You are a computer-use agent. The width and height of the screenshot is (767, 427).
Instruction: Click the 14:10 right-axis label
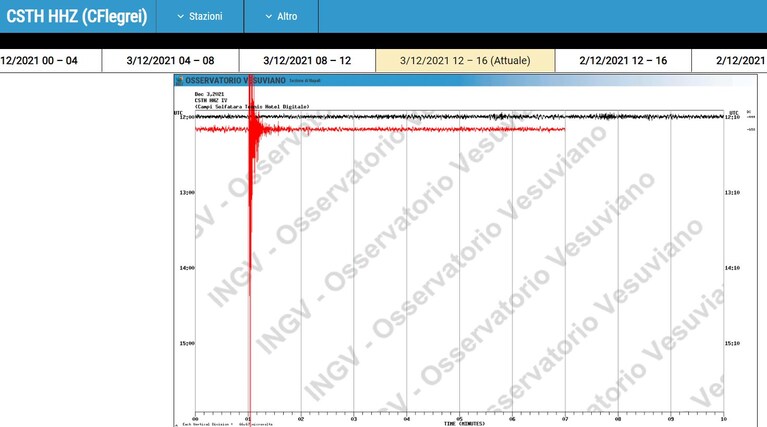tap(732, 268)
